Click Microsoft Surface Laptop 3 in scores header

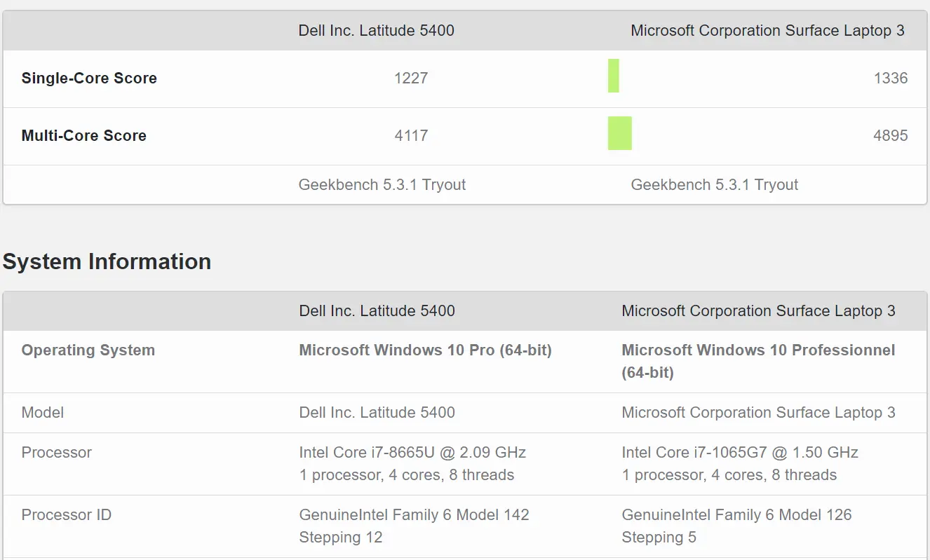768,30
